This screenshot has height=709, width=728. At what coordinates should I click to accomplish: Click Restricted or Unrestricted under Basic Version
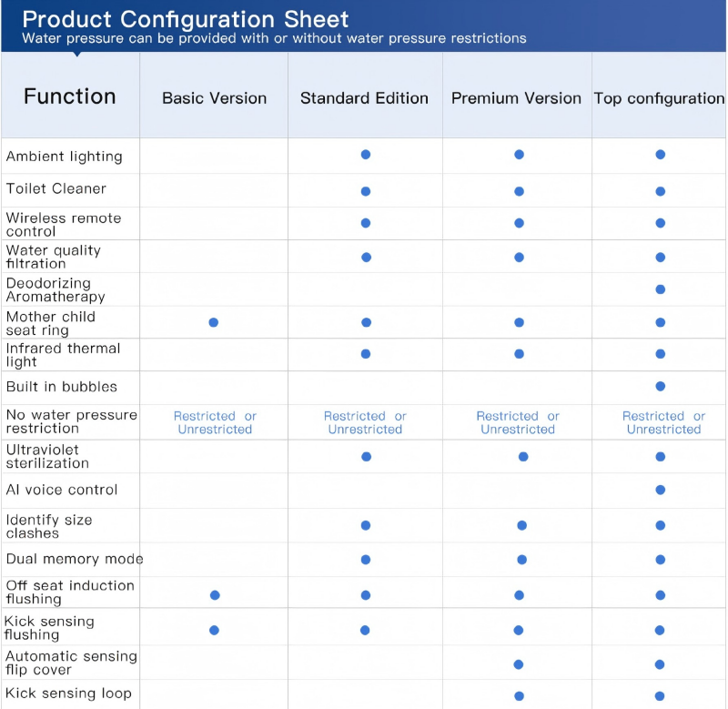click(215, 422)
